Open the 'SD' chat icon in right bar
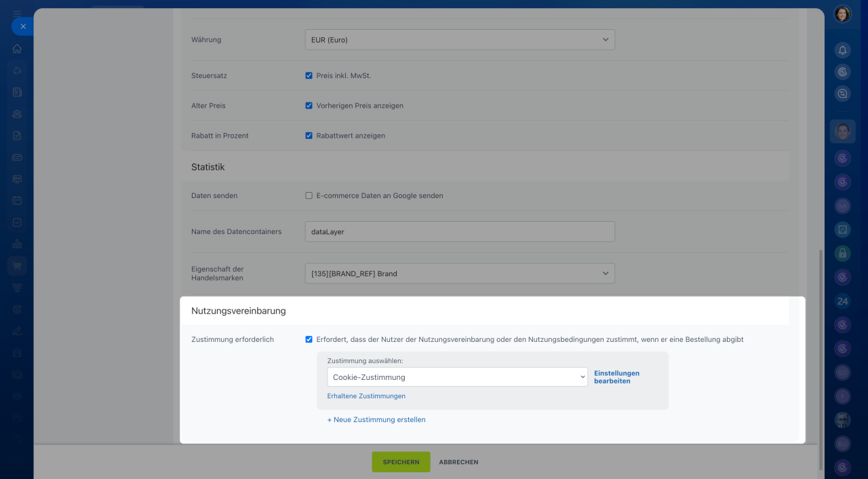The width and height of the screenshot is (868, 479). 842,372
